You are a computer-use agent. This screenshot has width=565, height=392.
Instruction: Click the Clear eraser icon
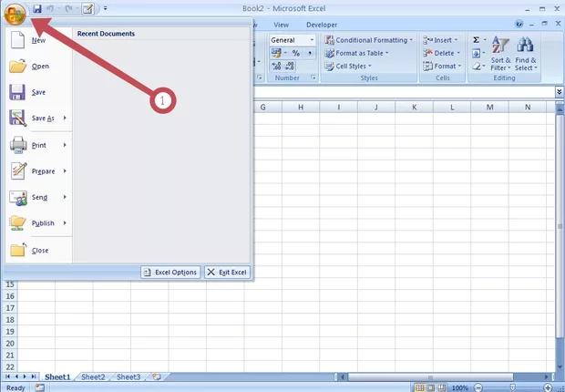pyautogui.click(x=476, y=67)
